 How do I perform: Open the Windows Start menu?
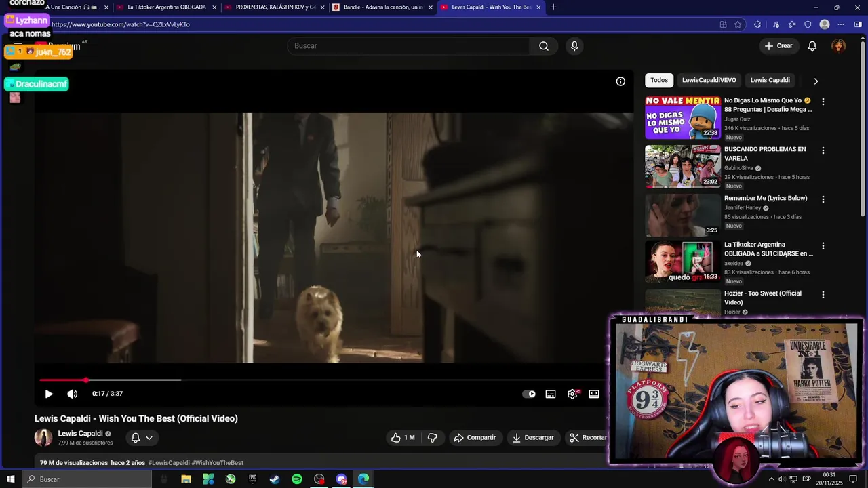click(10, 479)
